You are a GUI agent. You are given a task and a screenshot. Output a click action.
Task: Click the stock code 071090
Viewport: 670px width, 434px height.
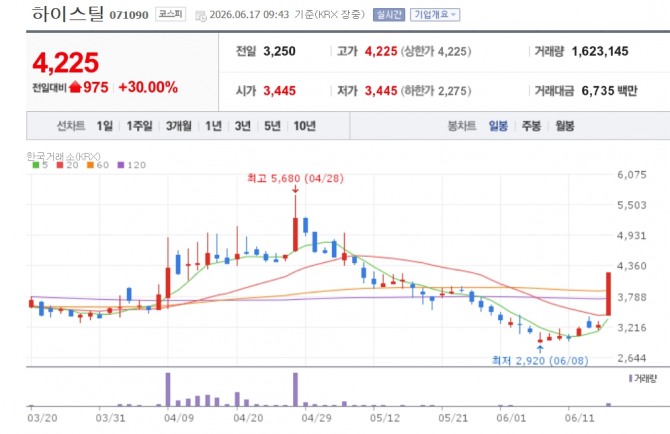point(129,15)
